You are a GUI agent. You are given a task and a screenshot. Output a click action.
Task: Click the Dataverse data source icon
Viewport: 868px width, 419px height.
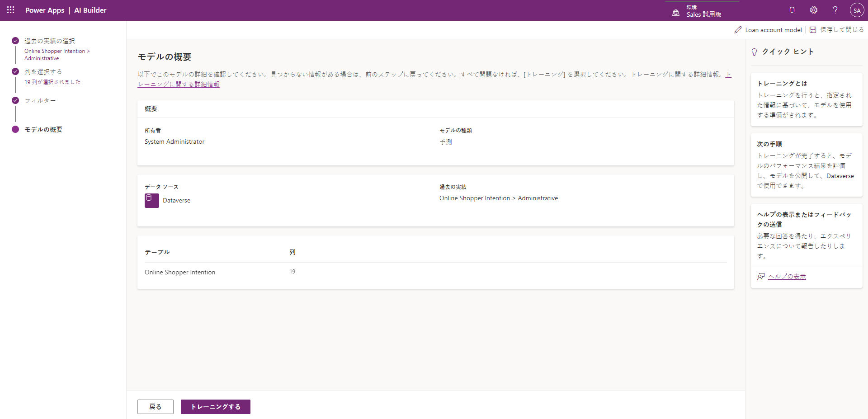pos(152,200)
